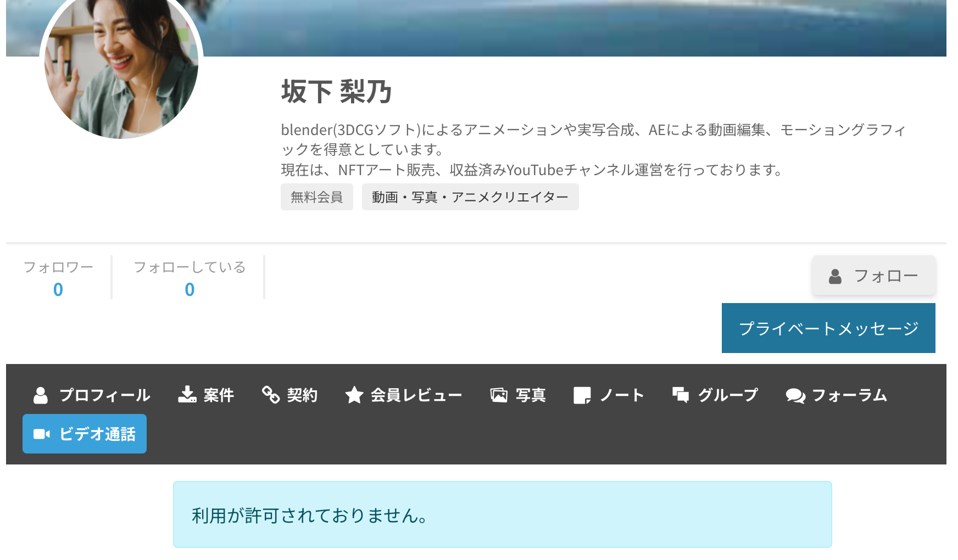
Task: Click the 動画・写真・アニメクリエイター tag
Action: point(470,197)
